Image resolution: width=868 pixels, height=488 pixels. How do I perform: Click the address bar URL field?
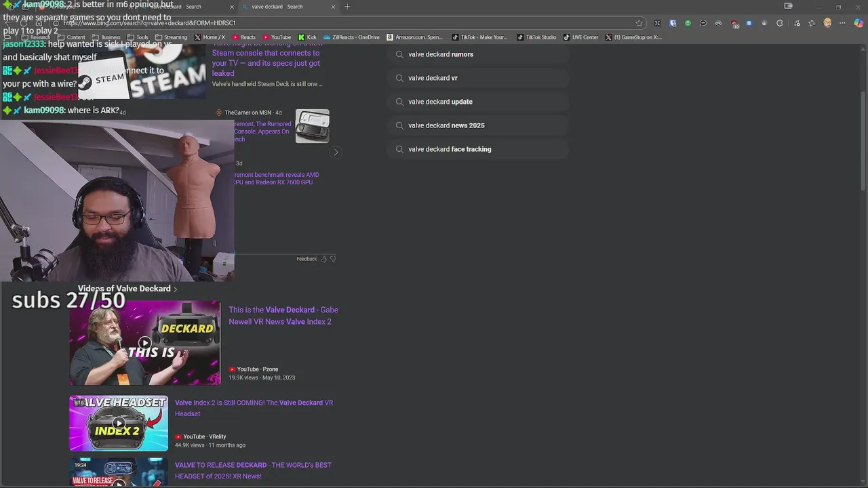click(346, 23)
